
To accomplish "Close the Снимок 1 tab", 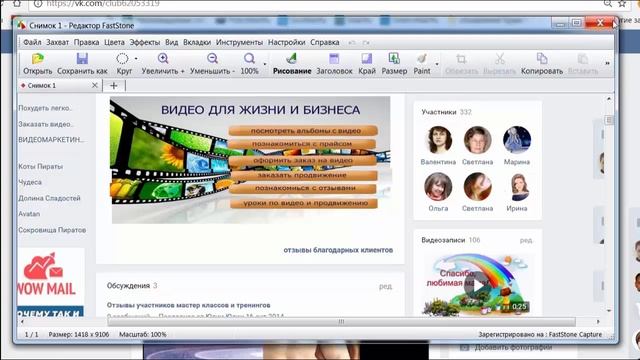I will tap(95, 85).
